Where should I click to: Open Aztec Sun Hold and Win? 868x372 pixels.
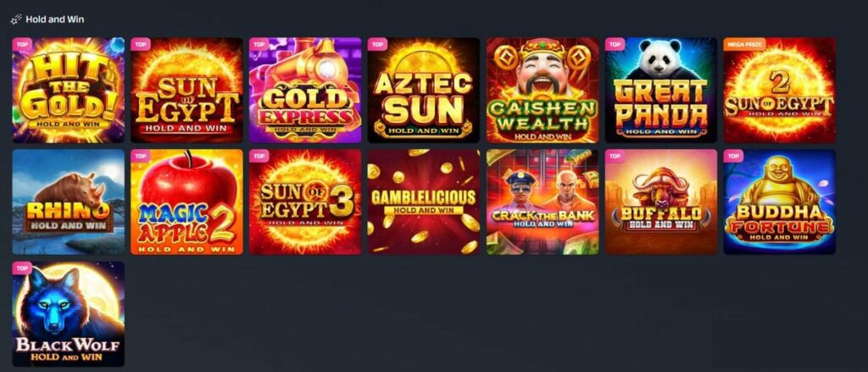pos(424,90)
